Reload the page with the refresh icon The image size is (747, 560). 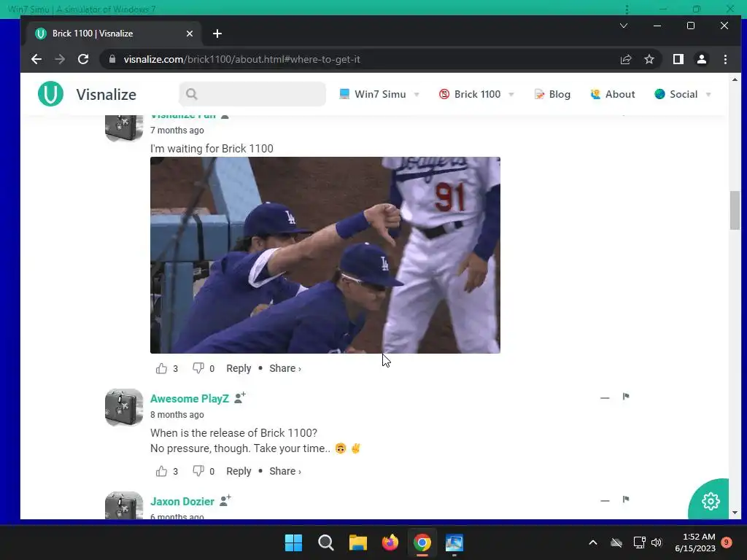(83, 59)
